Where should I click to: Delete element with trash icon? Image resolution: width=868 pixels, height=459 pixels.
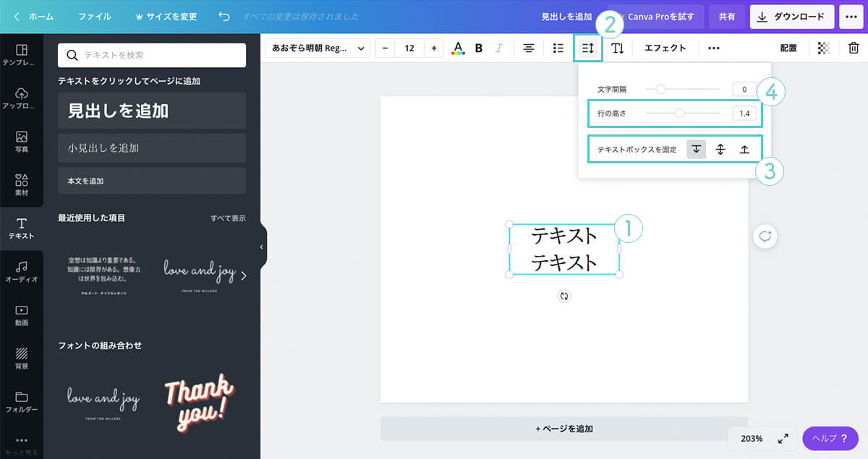854,48
